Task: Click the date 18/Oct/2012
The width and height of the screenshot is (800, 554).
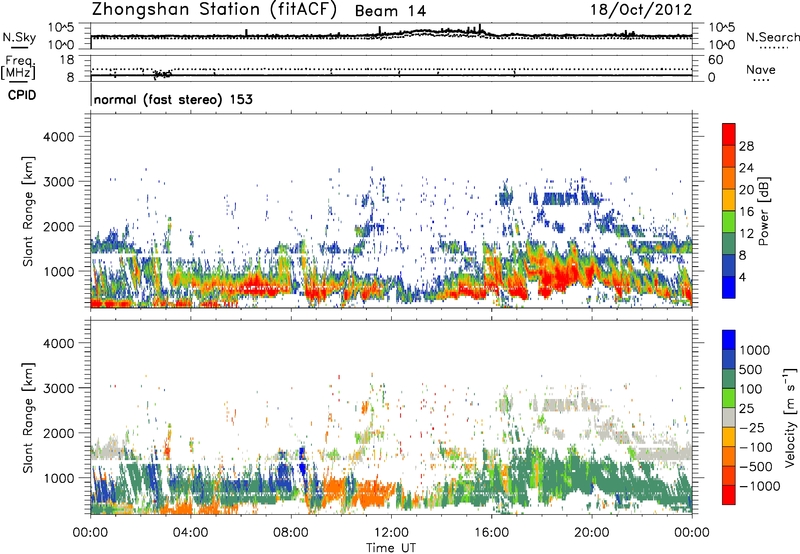Action: click(641, 10)
